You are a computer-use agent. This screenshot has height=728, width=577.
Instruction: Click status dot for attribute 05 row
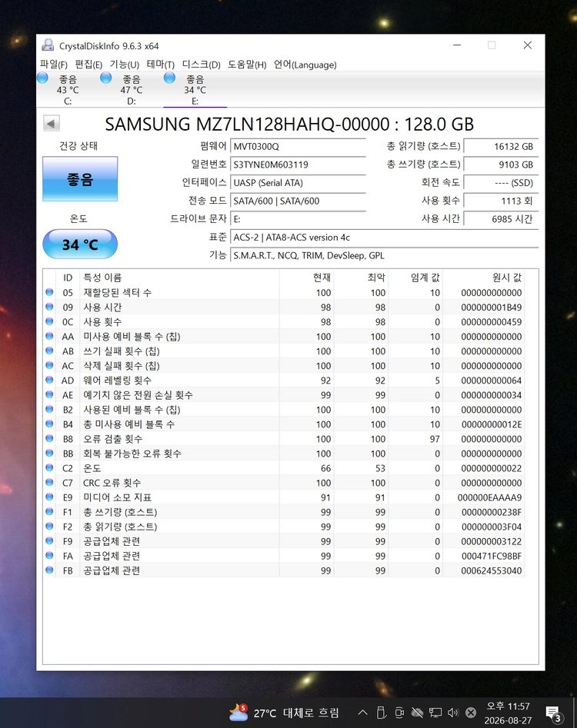[x=49, y=292]
